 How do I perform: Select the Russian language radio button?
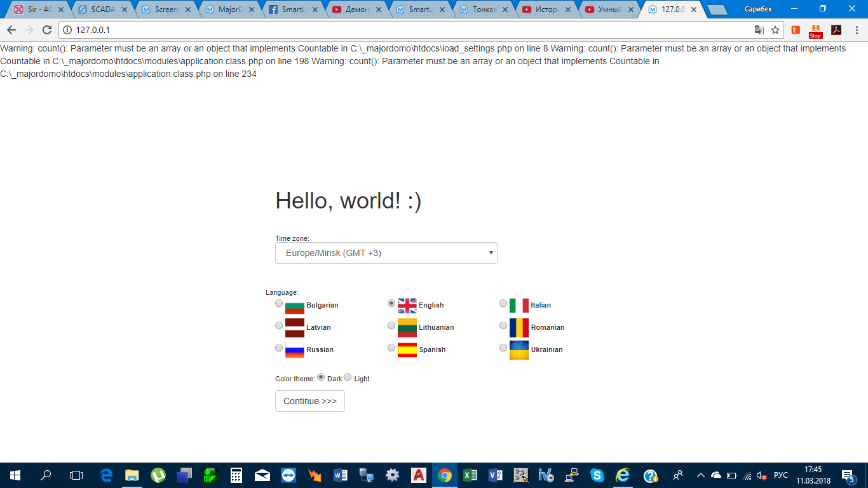tap(279, 348)
